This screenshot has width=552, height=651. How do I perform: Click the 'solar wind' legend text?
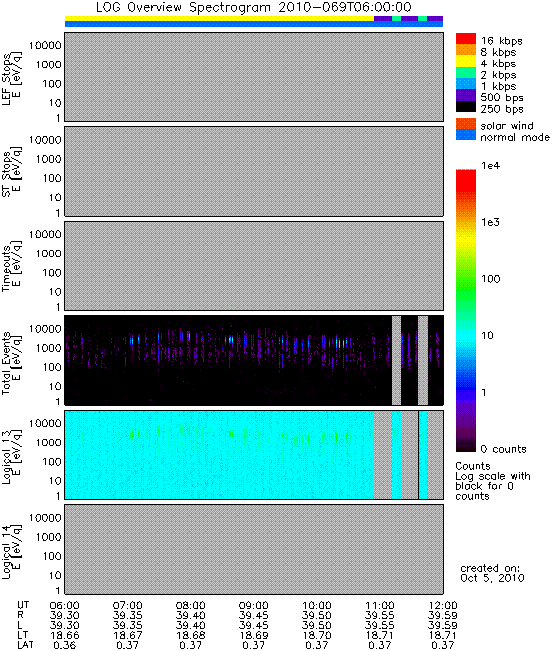click(x=507, y=126)
